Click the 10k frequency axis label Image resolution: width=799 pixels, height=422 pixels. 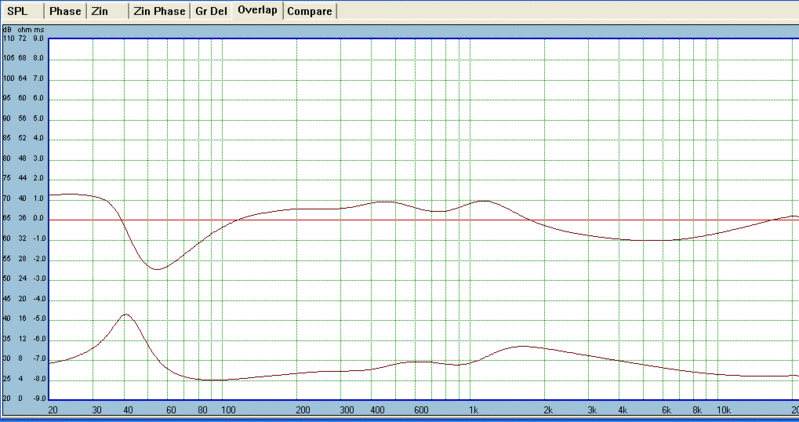tap(724, 410)
